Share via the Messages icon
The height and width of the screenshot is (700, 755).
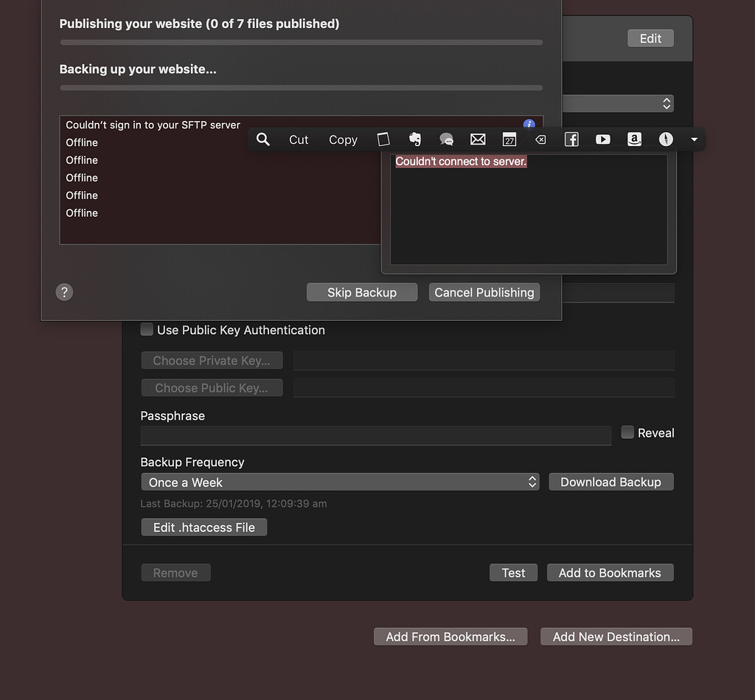point(446,139)
